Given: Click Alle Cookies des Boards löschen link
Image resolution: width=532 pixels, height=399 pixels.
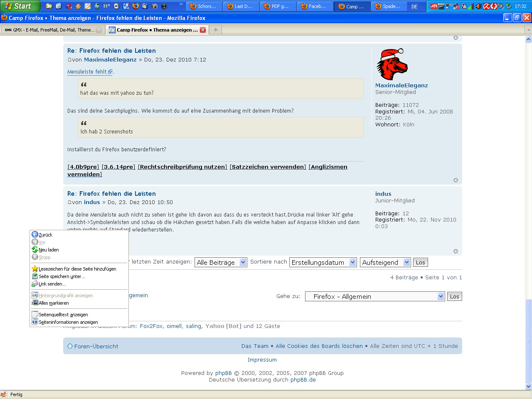Looking at the screenshot, I should point(319,346).
